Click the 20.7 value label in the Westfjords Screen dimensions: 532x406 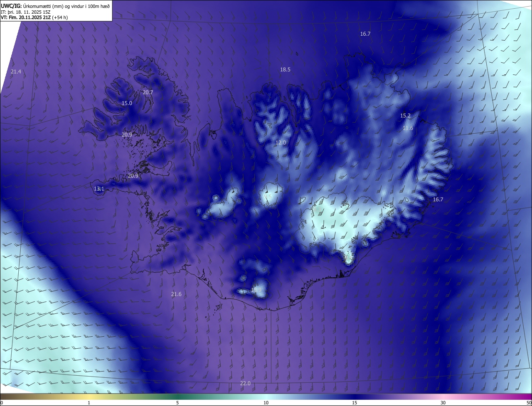point(148,92)
